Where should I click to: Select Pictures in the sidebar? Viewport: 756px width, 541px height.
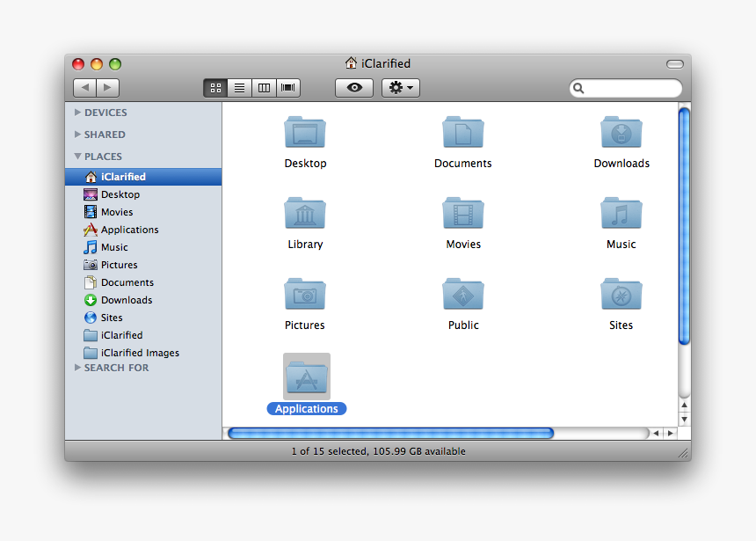(x=143, y=265)
